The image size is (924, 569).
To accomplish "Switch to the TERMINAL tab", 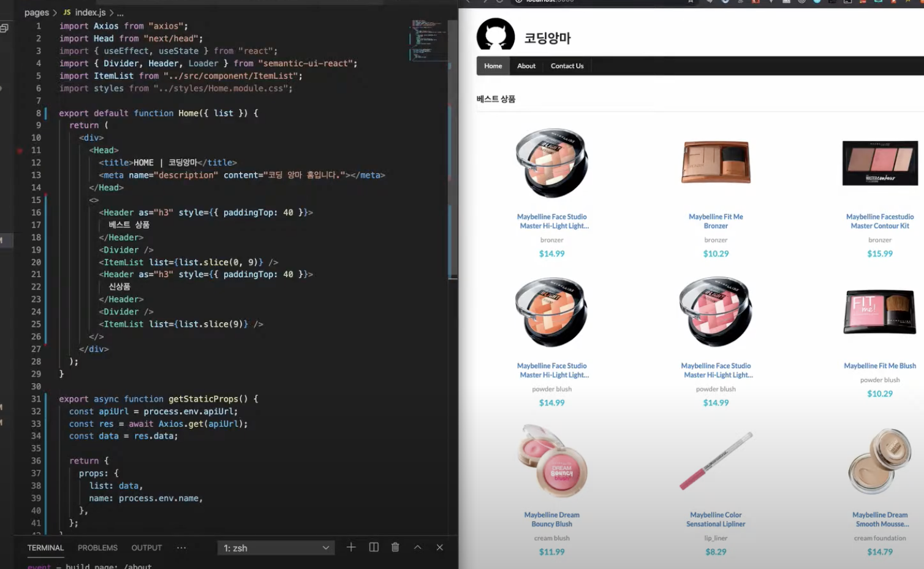I will tap(45, 548).
